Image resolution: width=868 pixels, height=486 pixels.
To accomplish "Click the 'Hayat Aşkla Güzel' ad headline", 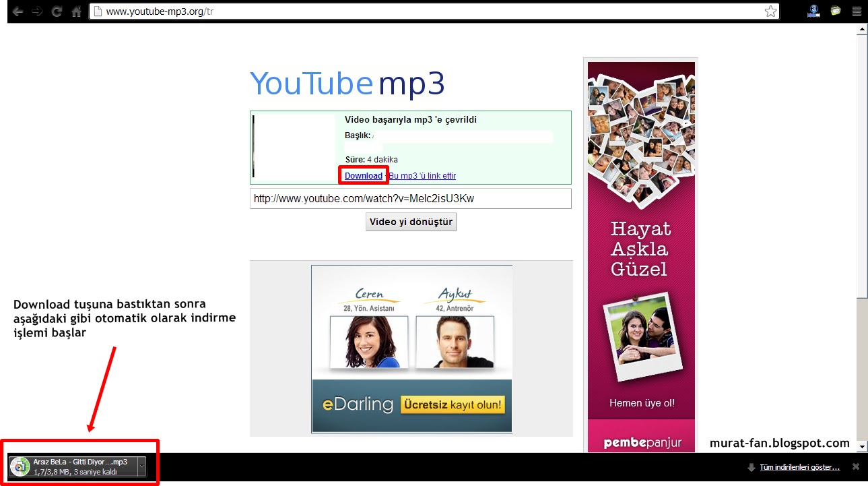I will (640, 249).
